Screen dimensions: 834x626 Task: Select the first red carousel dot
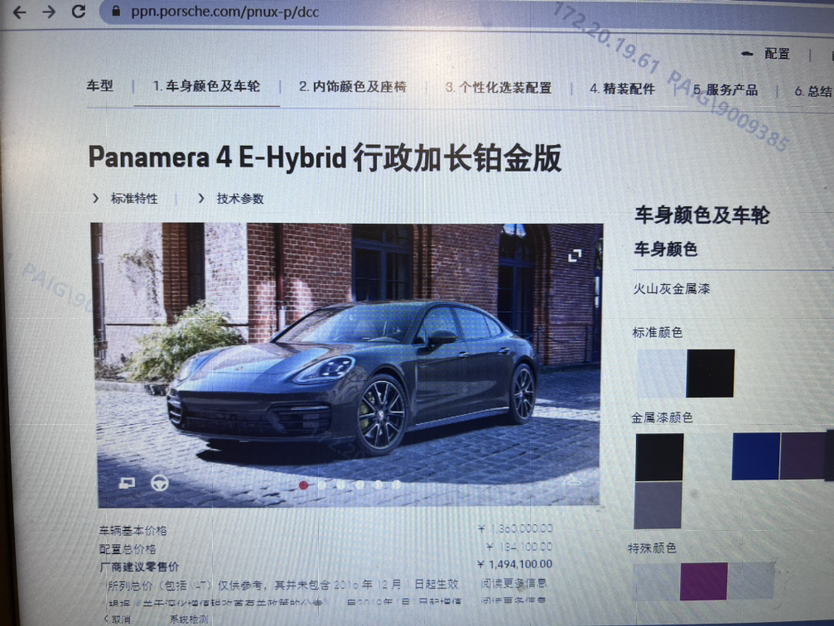pyautogui.click(x=304, y=485)
